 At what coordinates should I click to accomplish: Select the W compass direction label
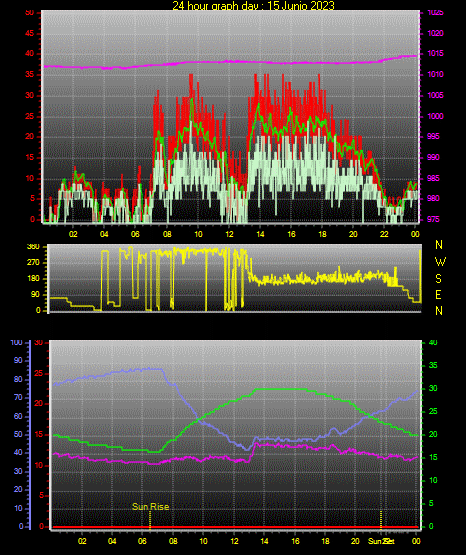coord(440,262)
